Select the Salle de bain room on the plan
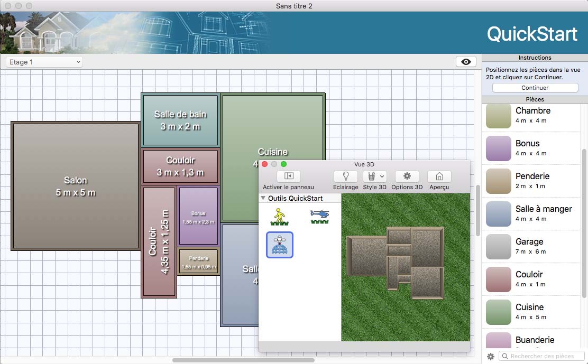Image resolution: width=588 pixels, height=364 pixels. [180, 120]
